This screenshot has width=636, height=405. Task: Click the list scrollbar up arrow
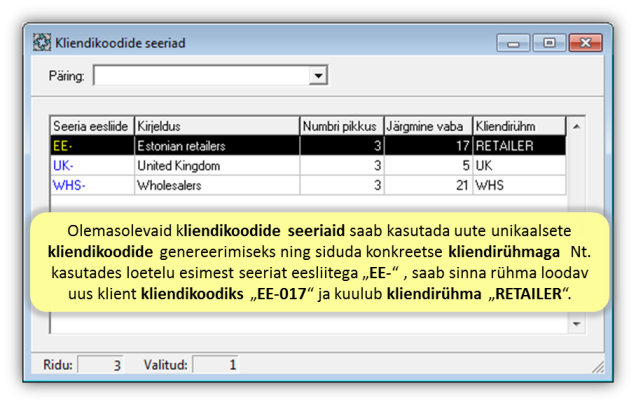(x=576, y=127)
